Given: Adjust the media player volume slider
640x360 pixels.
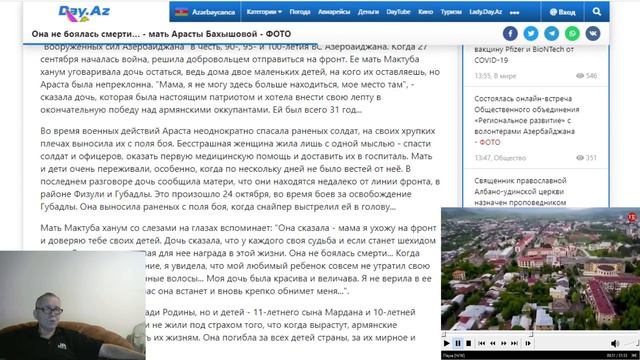Looking at the screenshot, I should [631, 343].
